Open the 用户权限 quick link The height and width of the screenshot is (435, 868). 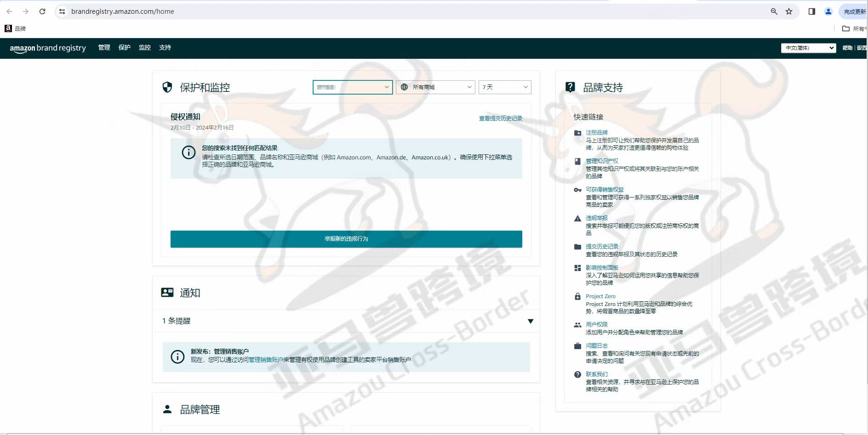click(x=597, y=325)
